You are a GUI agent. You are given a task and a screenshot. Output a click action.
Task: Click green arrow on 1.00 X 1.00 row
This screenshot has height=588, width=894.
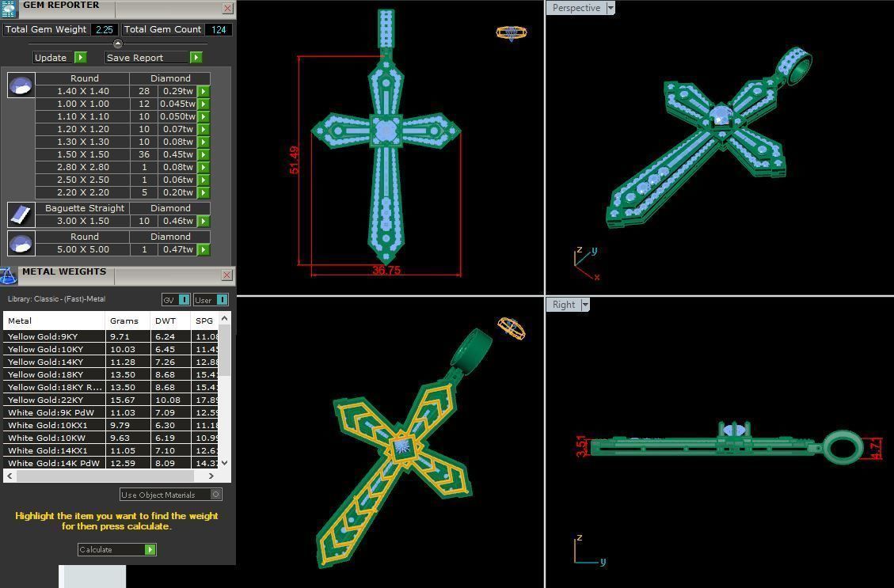click(x=204, y=104)
